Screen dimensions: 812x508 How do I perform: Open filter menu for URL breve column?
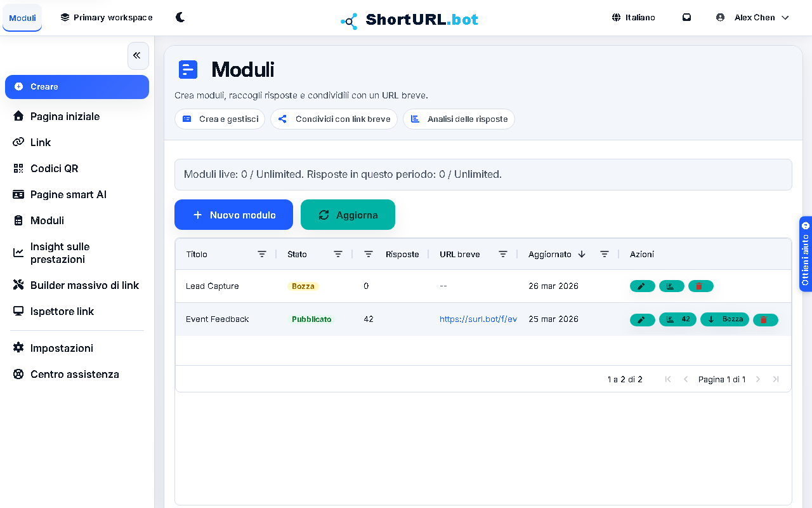tap(503, 254)
